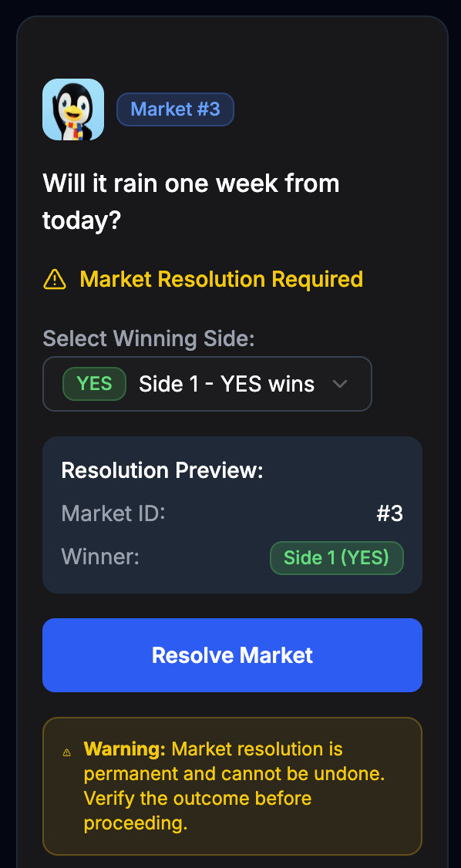
Task: Open the Select Winning Side dropdown
Action: (x=207, y=383)
